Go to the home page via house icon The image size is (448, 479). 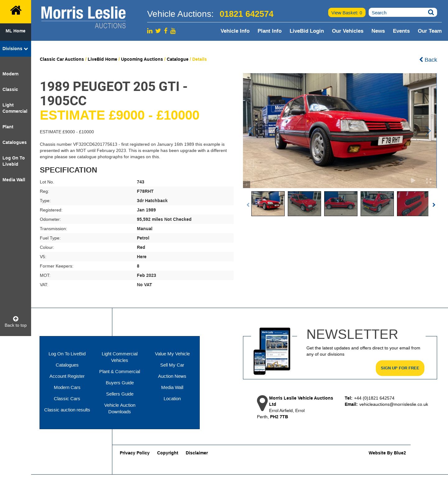(16, 11)
